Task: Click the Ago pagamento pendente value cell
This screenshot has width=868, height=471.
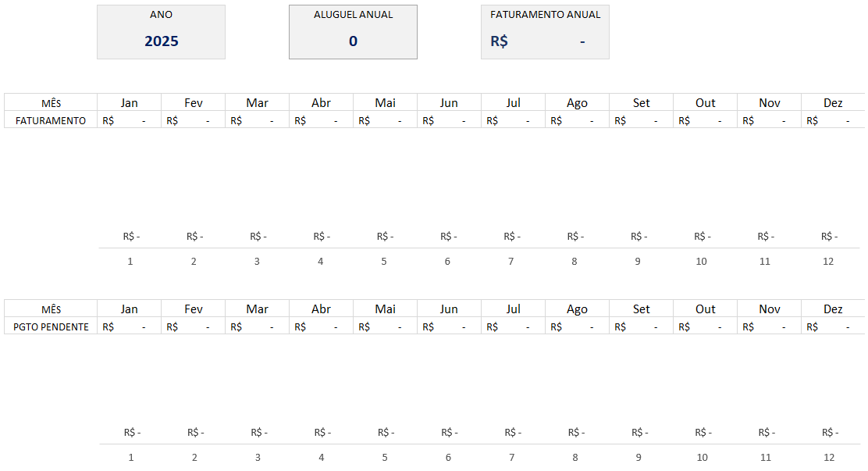Action: (x=577, y=326)
